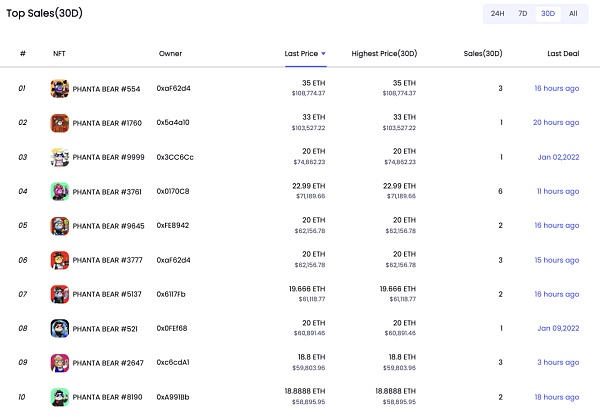600x417 pixels.
Task: Click PHANTA BEAR #9645 avatar picture
Action: tap(59, 225)
